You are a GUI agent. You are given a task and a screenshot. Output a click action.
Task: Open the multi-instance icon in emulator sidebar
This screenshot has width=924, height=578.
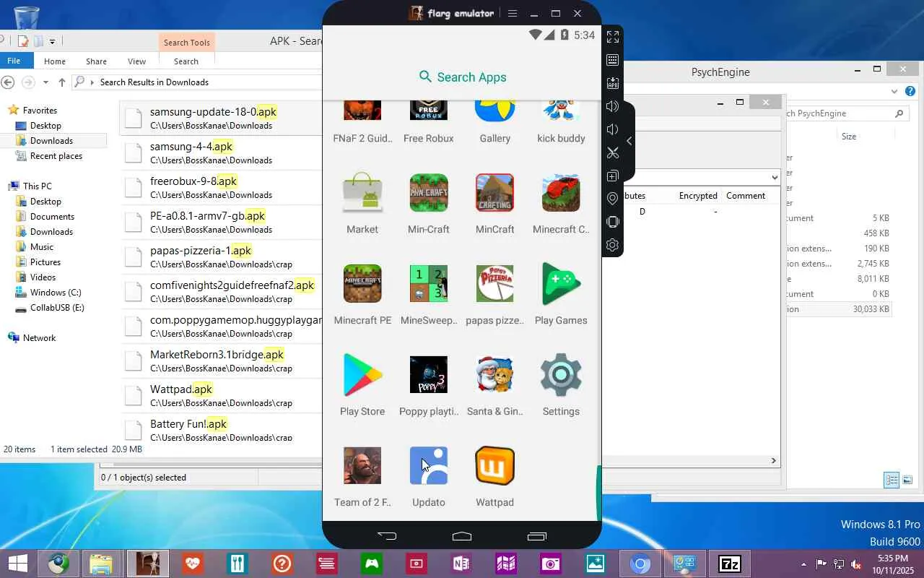(613, 176)
